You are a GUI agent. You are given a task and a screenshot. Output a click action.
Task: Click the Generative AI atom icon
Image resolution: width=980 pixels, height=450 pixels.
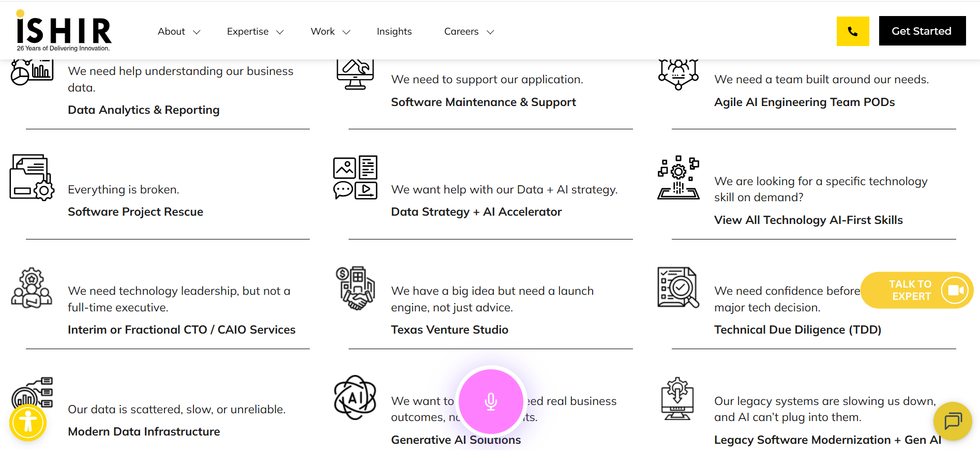355,397
